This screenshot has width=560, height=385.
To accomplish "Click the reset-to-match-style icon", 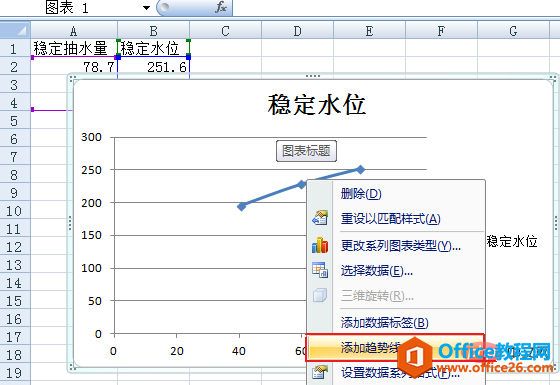I will pos(320,218).
